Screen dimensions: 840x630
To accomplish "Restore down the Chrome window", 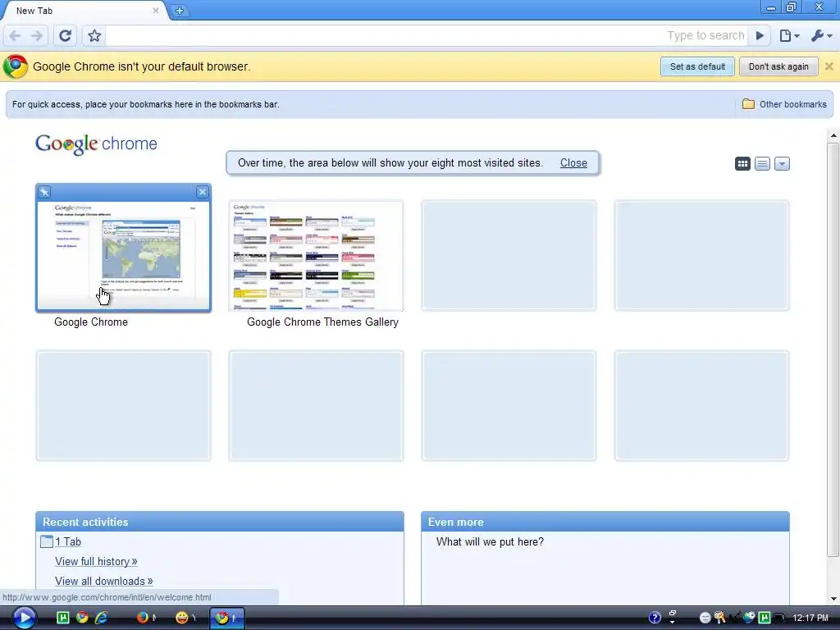I will (792, 7).
